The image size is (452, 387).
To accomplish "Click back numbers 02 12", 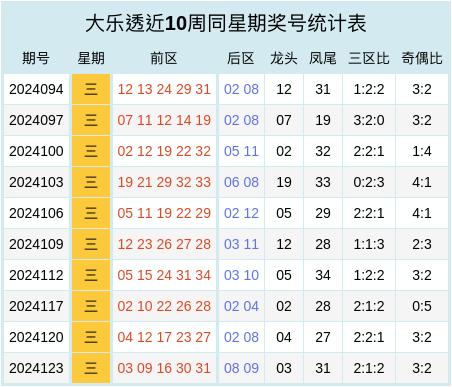I will 241,213.
